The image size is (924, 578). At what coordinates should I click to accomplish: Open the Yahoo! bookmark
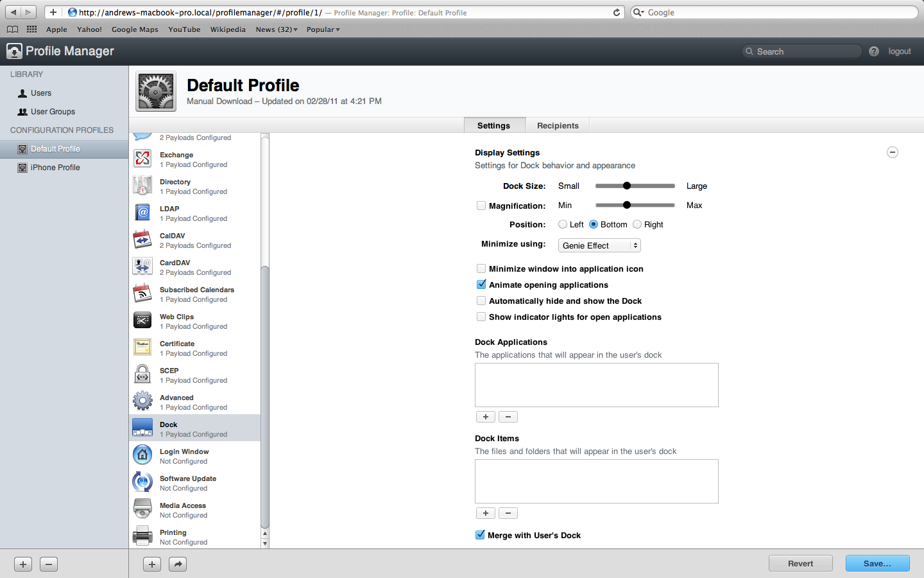pos(89,30)
